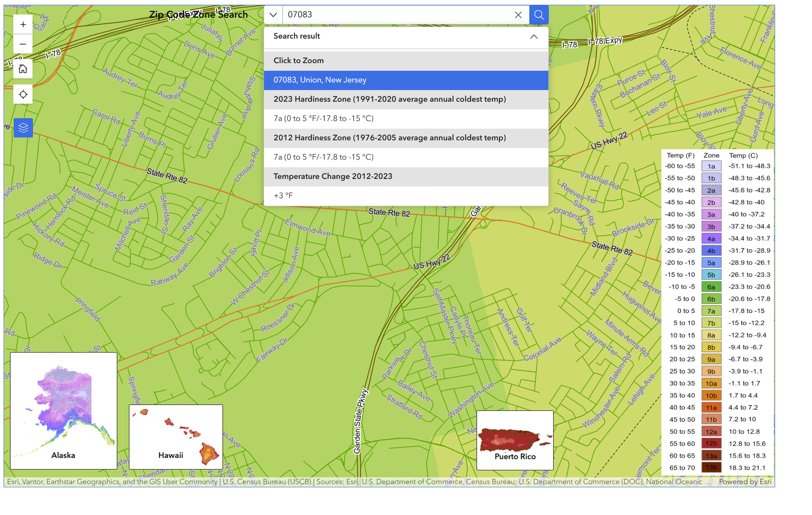Image resolution: width=812 pixels, height=515 pixels.
Task: Open the Hawaii inset map
Action: point(176,436)
